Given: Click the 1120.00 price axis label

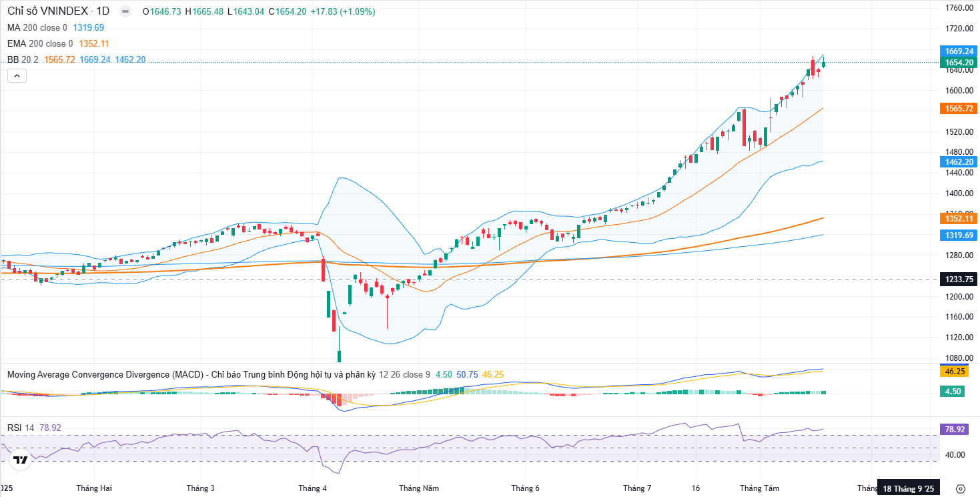Looking at the screenshot, I should 959,338.
